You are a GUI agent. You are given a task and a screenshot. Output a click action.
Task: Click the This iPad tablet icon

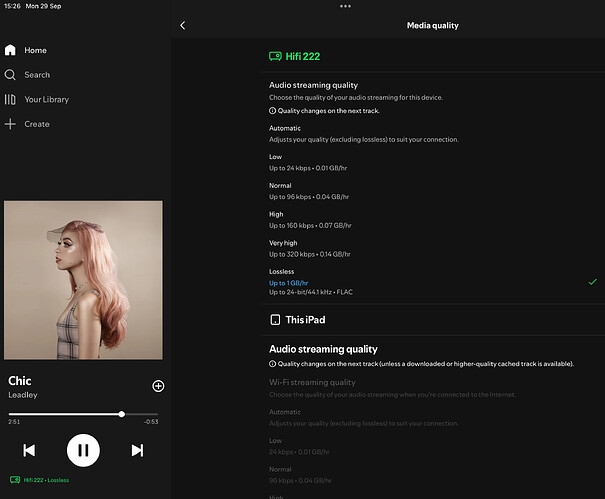click(275, 320)
